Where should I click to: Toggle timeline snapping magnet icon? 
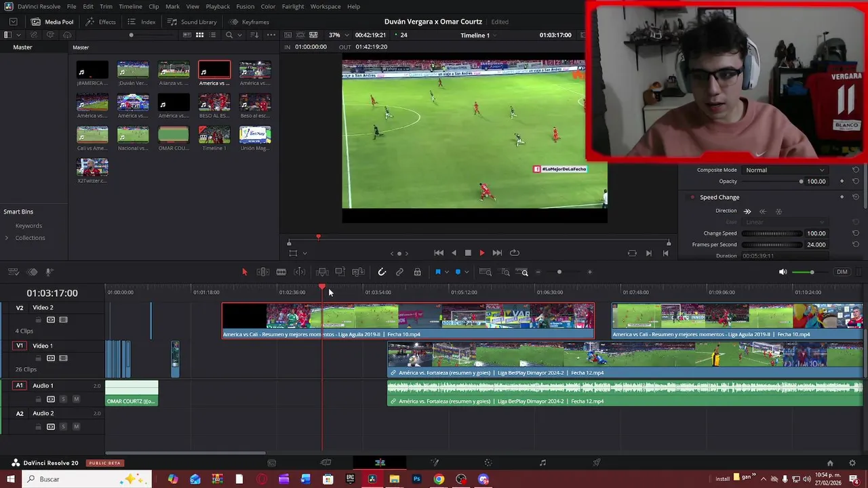(382, 272)
